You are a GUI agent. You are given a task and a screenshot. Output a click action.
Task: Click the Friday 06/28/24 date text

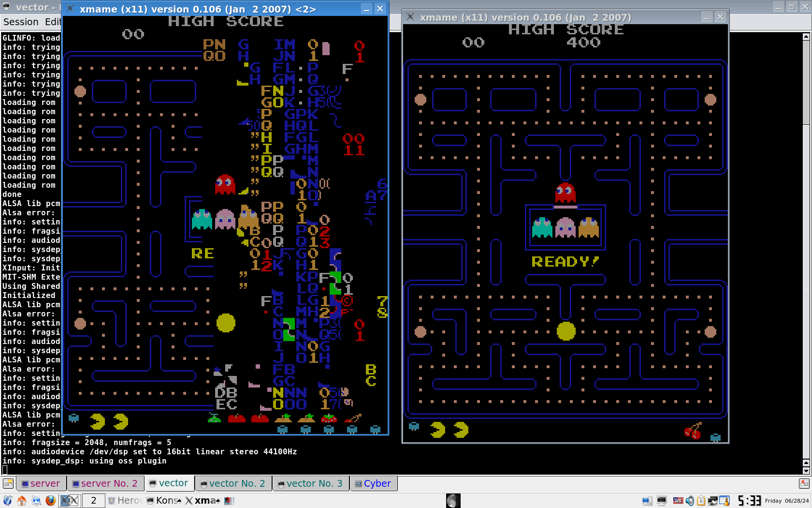coord(787,501)
